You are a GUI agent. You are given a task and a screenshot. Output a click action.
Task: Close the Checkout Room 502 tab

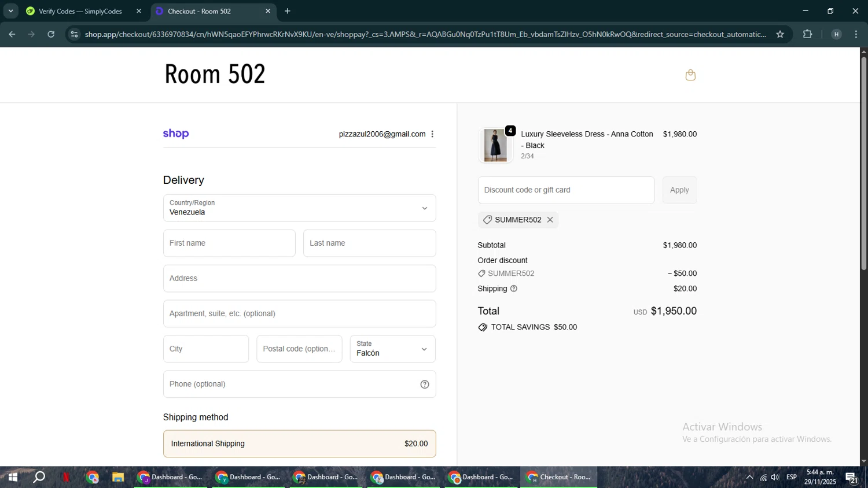click(268, 11)
